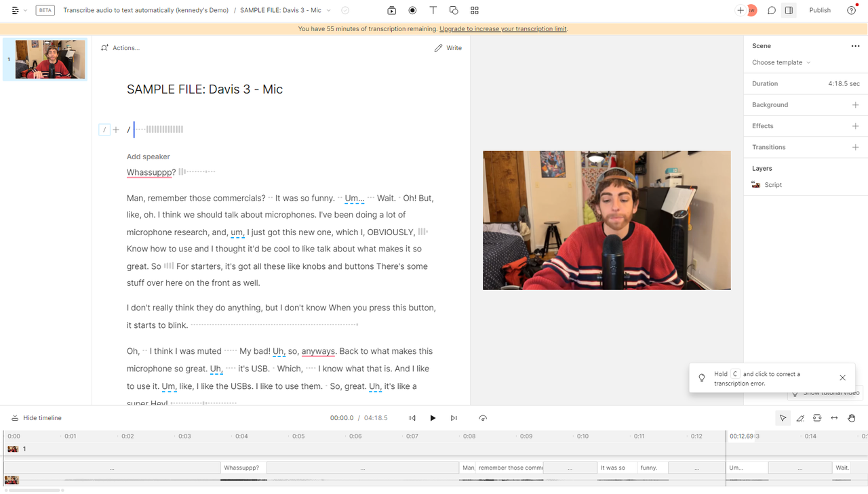Click the timeline zoom slider at bottom left
This screenshot has height=494, width=868.
tap(33, 489)
